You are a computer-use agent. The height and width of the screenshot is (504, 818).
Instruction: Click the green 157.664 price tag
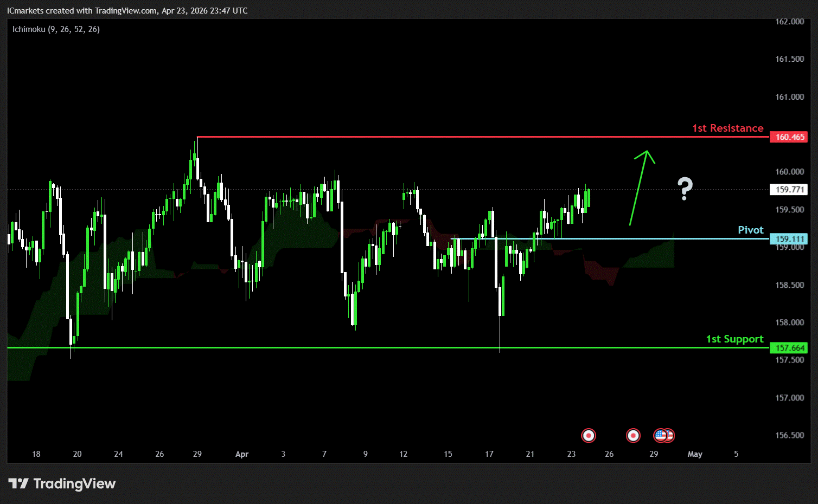click(789, 348)
